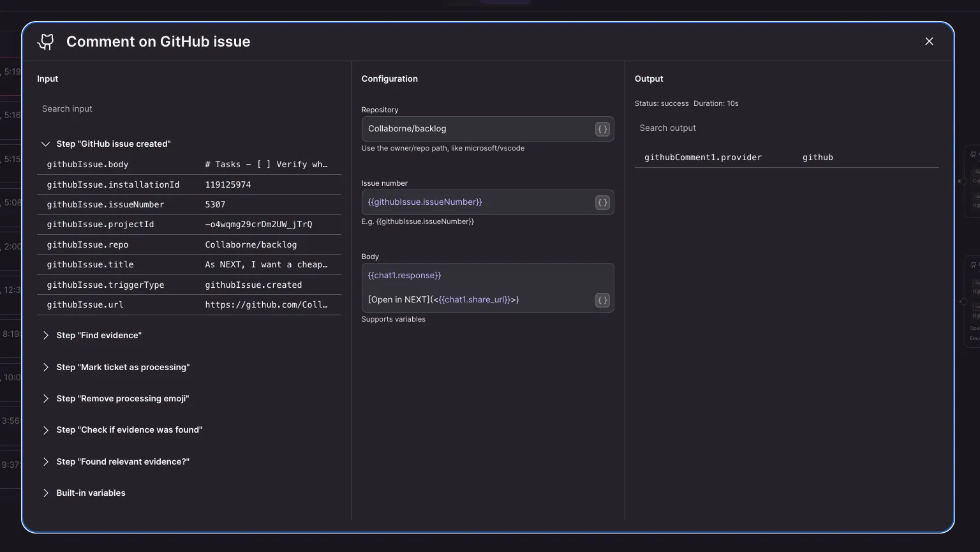Screen dimensions: 980x552
Task: Select the githubIssue.projectId row
Action: pyautogui.click(x=189, y=225)
